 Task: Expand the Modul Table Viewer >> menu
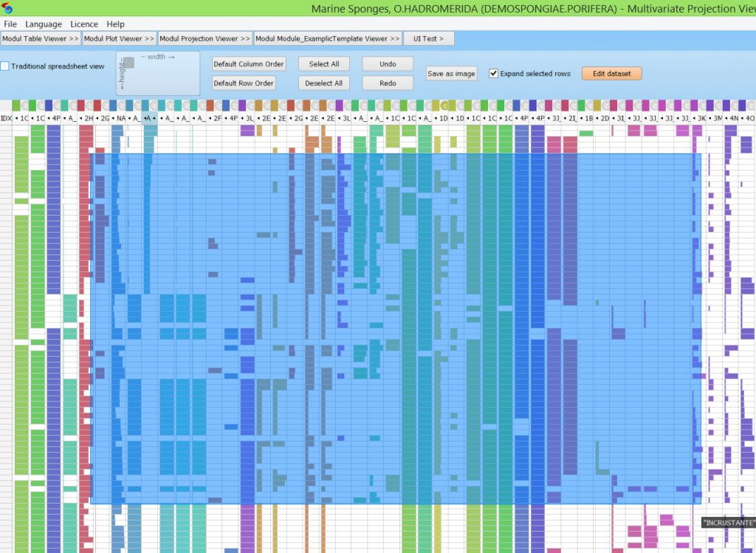tap(41, 38)
